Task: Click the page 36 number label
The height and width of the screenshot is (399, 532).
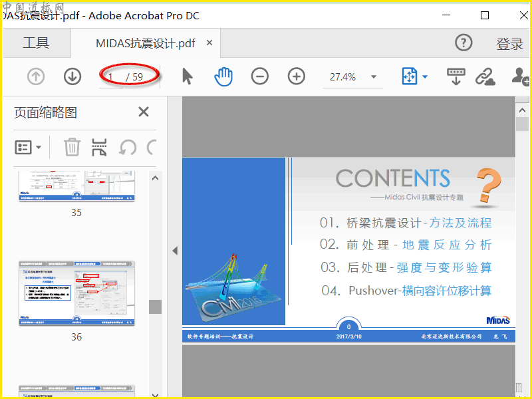Action: [x=76, y=336]
